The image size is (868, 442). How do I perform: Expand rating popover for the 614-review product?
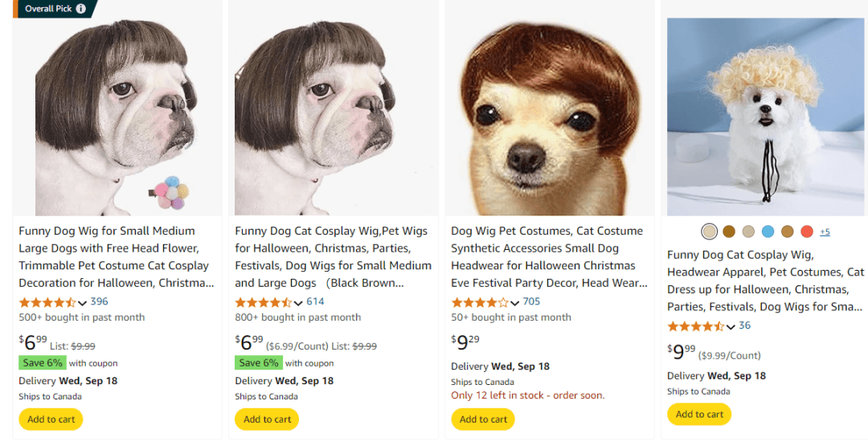pyautogui.click(x=298, y=303)
